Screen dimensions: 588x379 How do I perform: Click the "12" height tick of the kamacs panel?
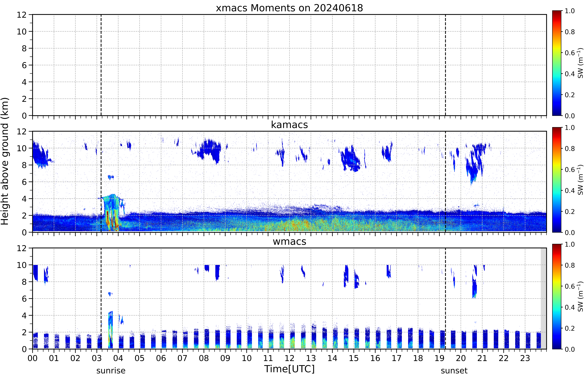click(x=22, y=131)
